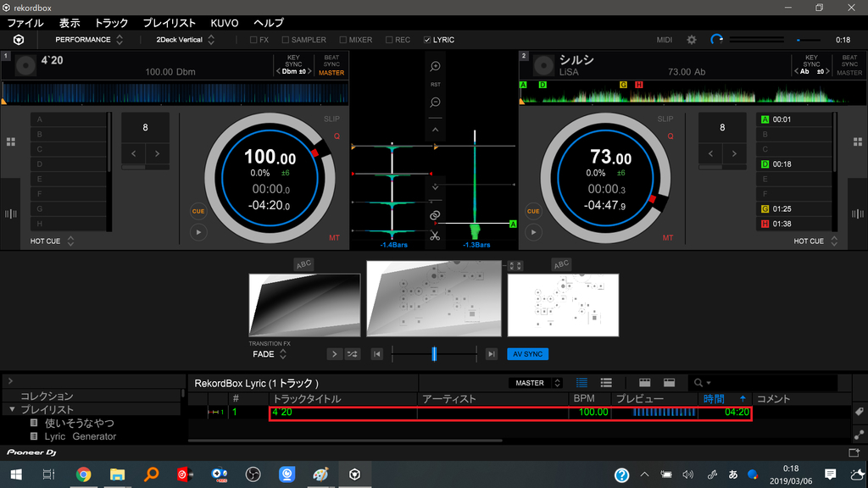Open the KUVO menu
The width and height of the screenshot is (868, 488).
[225, 23]
